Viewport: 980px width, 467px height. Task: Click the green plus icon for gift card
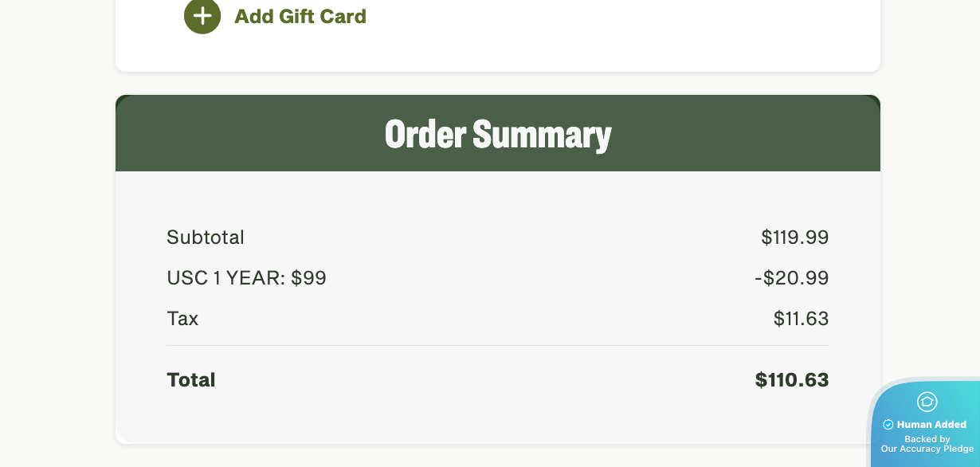(202, 16)
